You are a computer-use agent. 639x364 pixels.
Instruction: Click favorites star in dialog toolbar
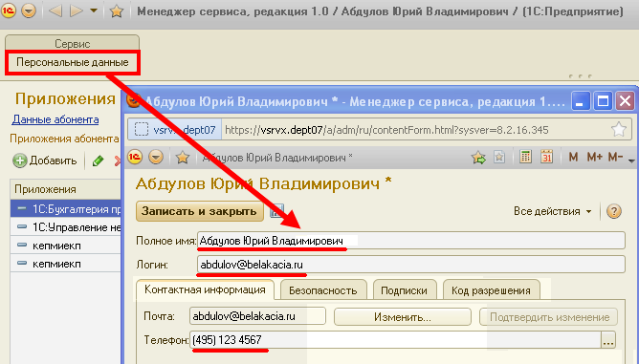(182, 158)
